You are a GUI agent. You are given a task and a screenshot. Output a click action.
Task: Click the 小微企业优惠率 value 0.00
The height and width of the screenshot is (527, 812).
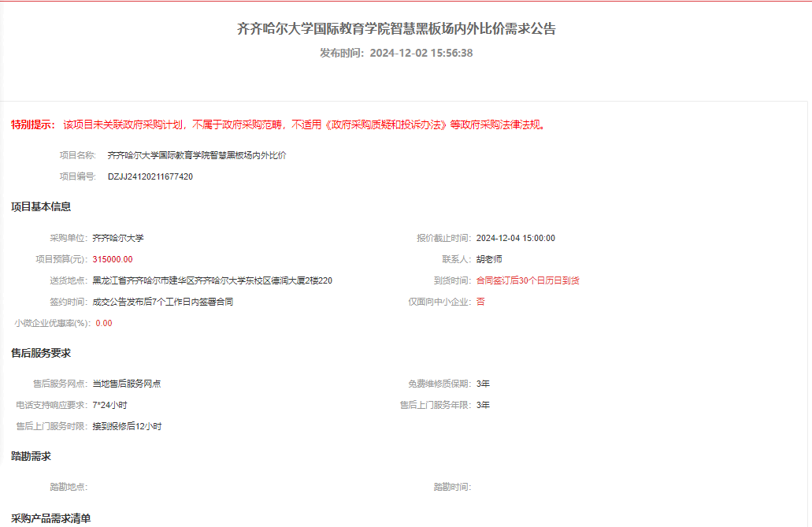[104, 323]
